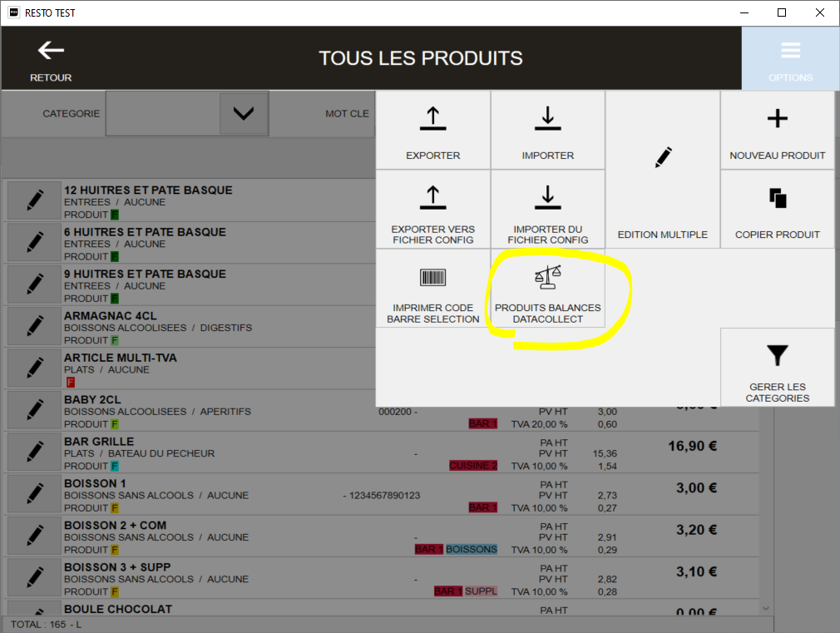
Task: Edit BOISSON 2 + COM pencil icon
Action: [x=35, y=536]
